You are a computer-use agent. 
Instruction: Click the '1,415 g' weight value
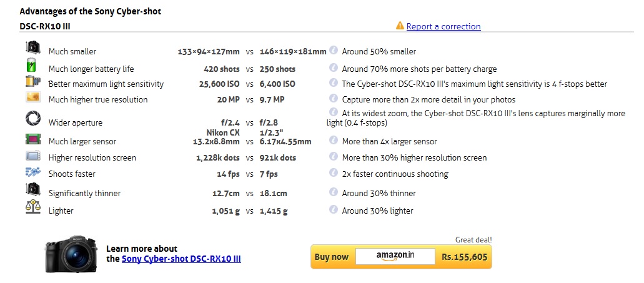pos(274,211)
